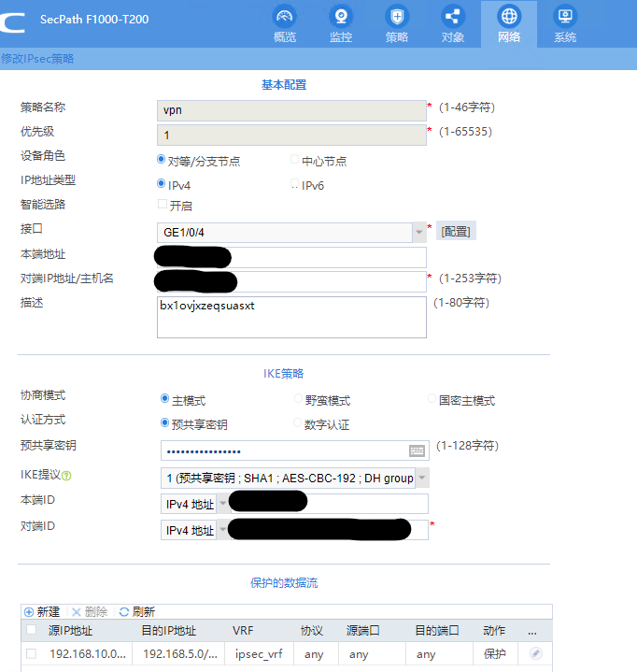637x672 pixels.
Task: Select 主模式 negotiation mode
Action: [164, 398]
